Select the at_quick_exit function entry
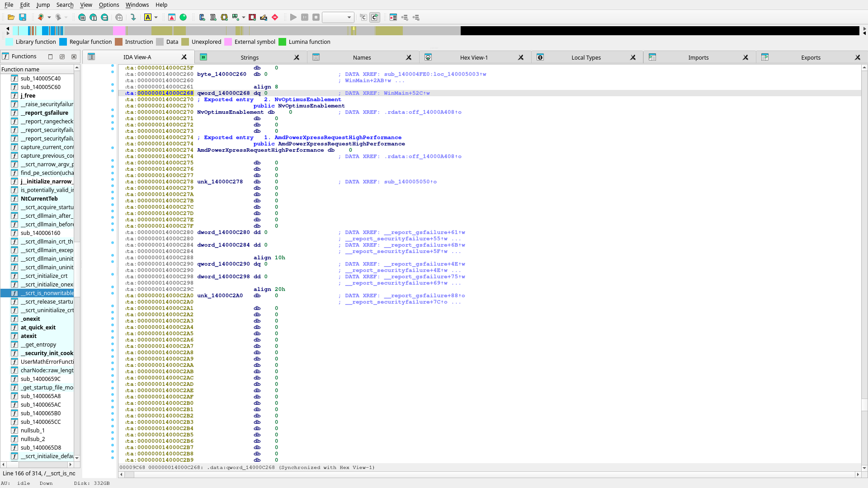Screen dimensions: 868x488 38,327
